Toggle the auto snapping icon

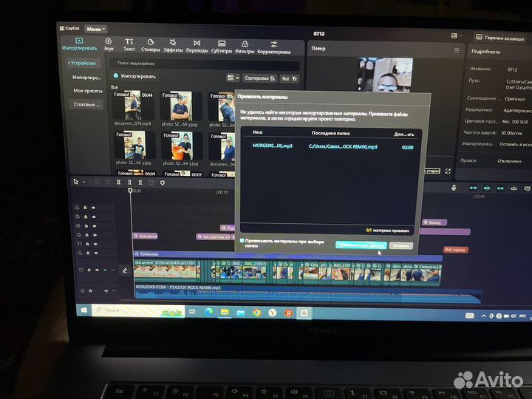click(486, 188)
